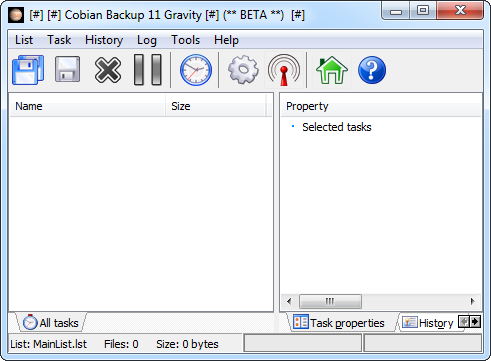Click the horizontal scrollbar thumb in the property panel
Screen dimensions: 491x361
[330, 301]
